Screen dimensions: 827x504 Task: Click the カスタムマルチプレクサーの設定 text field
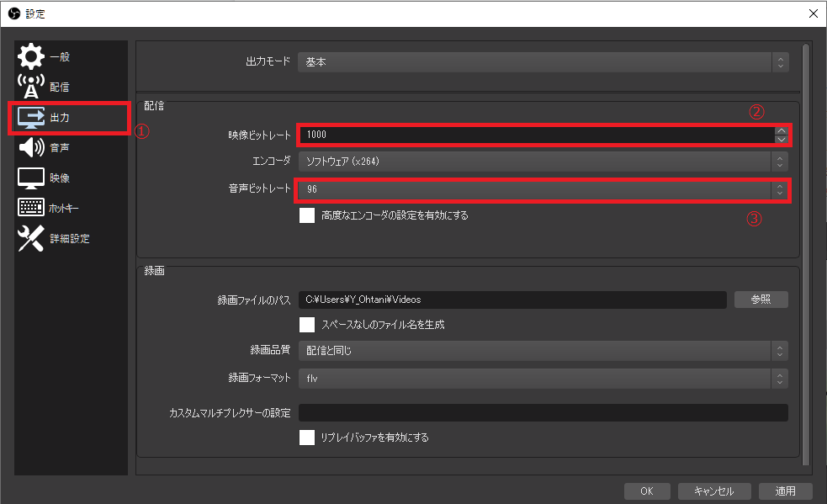(x=543, y=412)
